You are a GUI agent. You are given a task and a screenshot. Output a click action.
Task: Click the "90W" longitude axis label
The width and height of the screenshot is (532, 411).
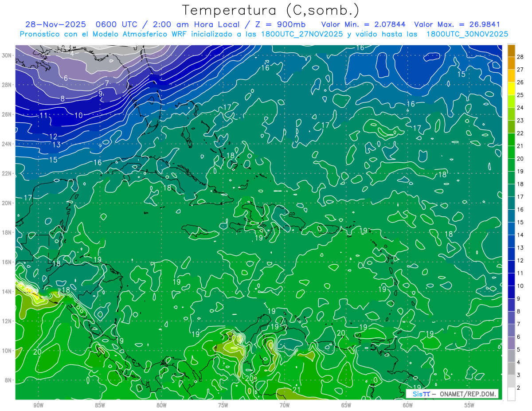point(38,405)
